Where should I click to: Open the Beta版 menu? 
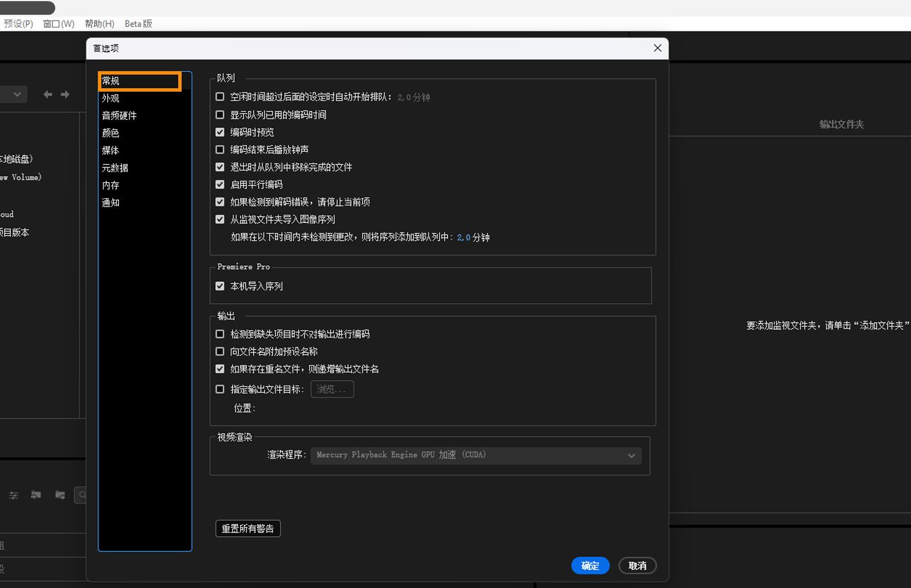click(x=138, y=23)
